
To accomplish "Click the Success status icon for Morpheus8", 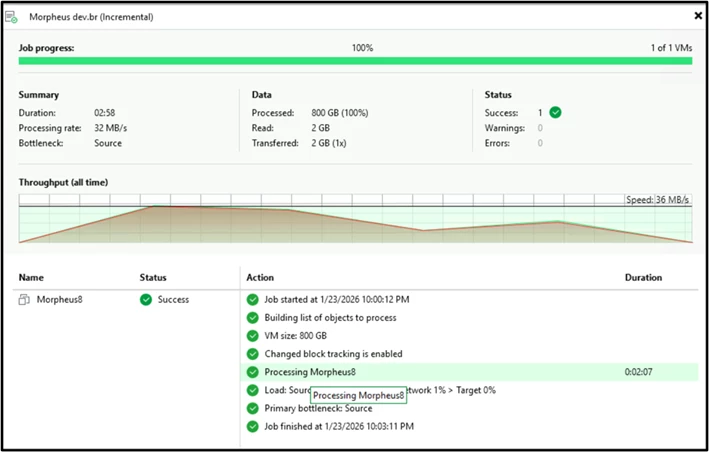I will click(x=146, y=300).
